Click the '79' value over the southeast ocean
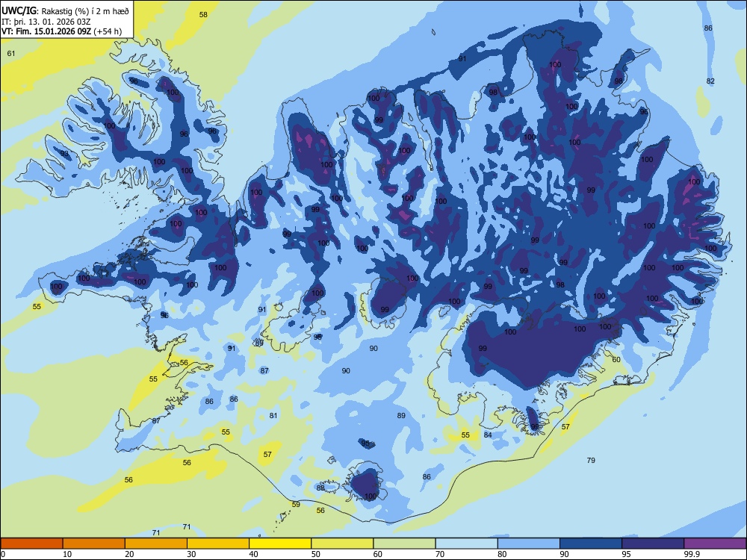This screenshot has width=747, height=560. [x=591, y=461]
